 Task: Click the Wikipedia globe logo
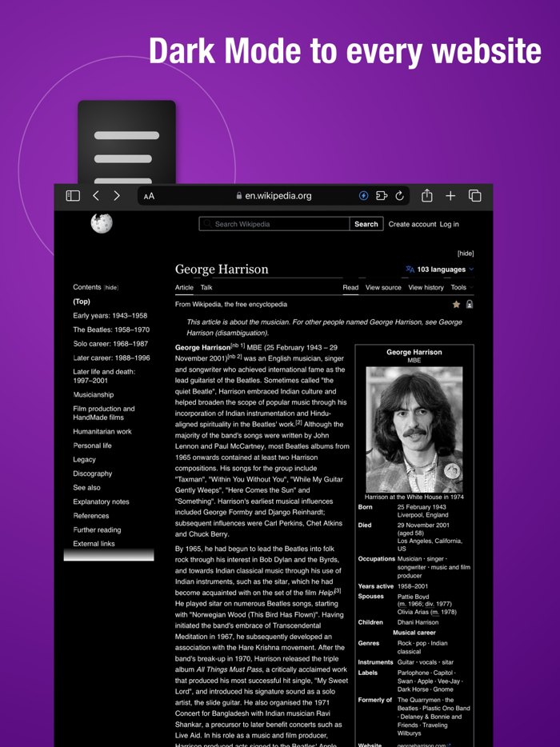click(102, 223)
